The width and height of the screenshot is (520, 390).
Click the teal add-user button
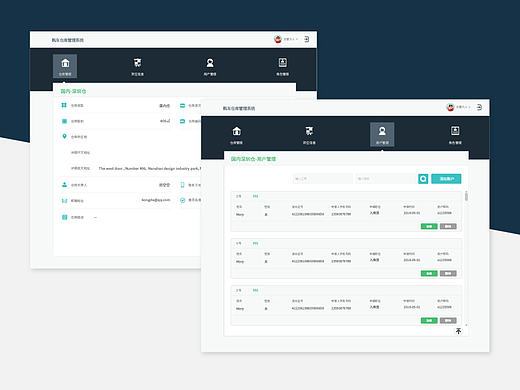click(x=446, y=179)
